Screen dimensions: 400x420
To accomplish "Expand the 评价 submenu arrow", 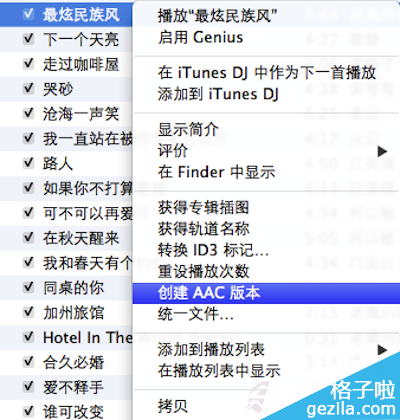I will coord(382,152).
